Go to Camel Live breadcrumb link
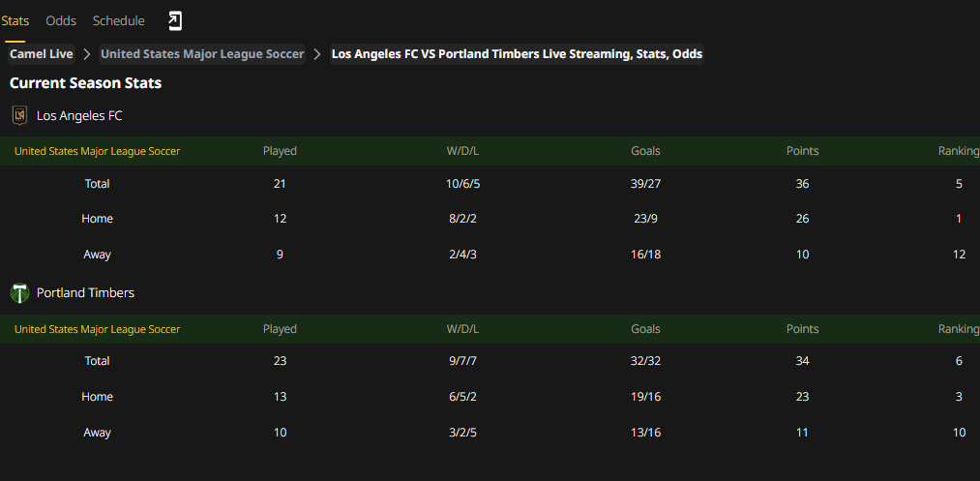Image resolution: width=980 pixels, height=481 pixels. 42,54
